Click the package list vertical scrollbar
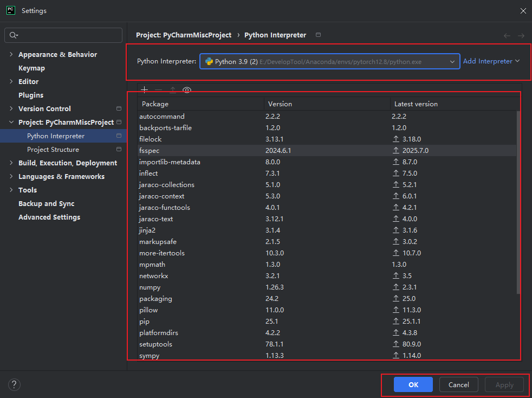The height and width of the screenshot is (398, 532). tap(518, 202)
